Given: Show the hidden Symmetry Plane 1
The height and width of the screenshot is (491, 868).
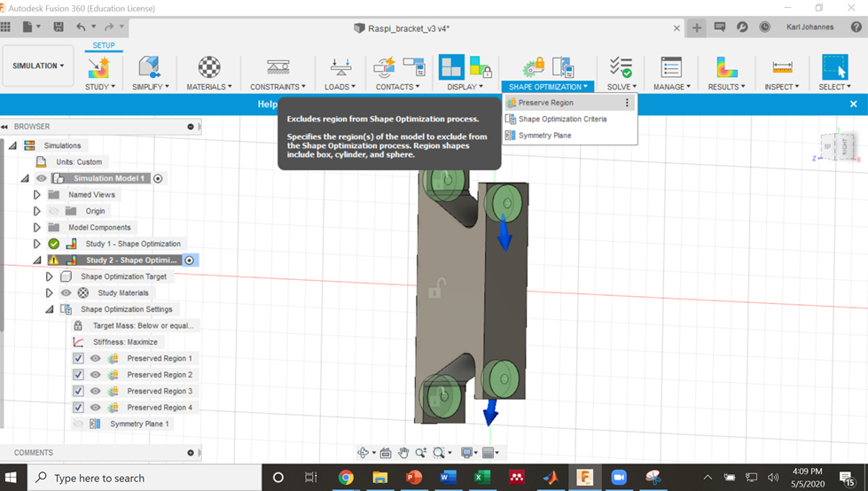Looking at the screenshot, I should point(78,424).
